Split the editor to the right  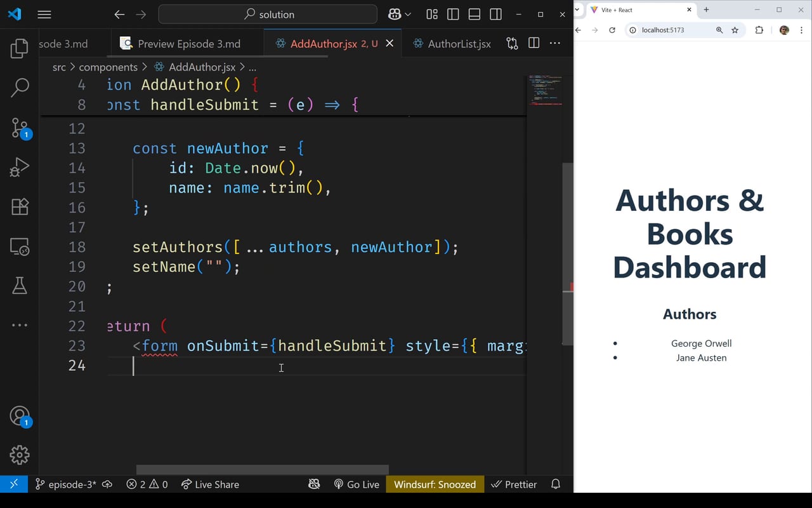point(534,43)
